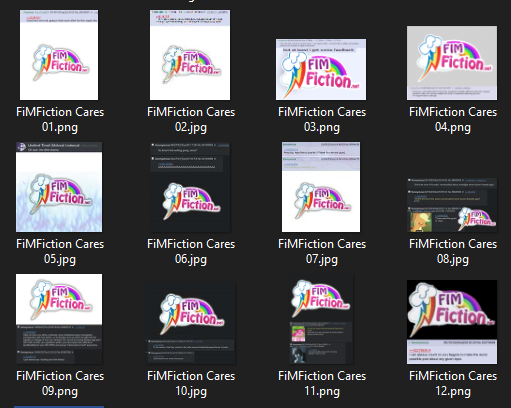Select the FiMFiction Cares 07.jpg thumbnail
This screenshot has width=511, height=408.
pyautogui.click(x=321, y=187)
